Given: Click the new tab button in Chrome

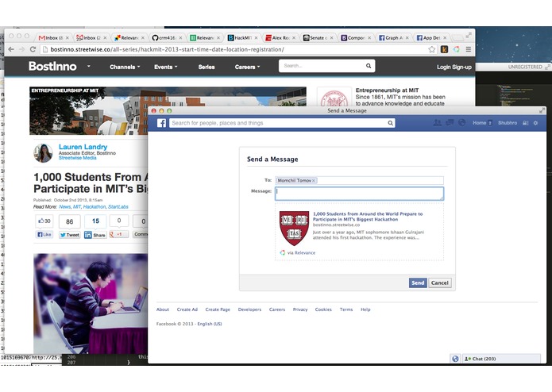Looking at the screenshot, I should click(457, 37).
